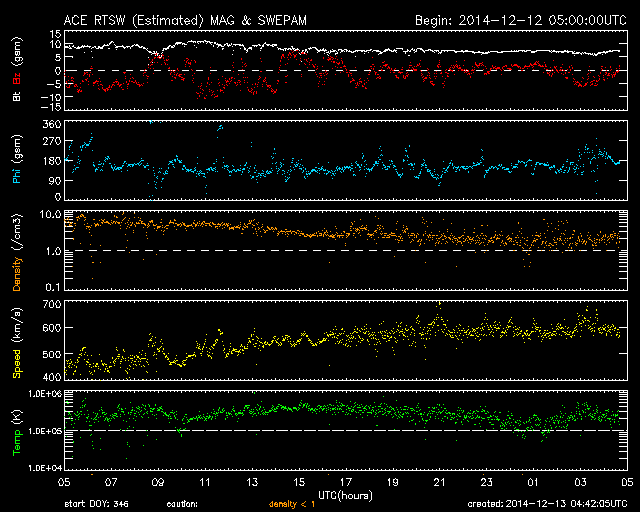Click the orange 'Density' axis label
640x512 pixels.
click(x=17, y=274)
